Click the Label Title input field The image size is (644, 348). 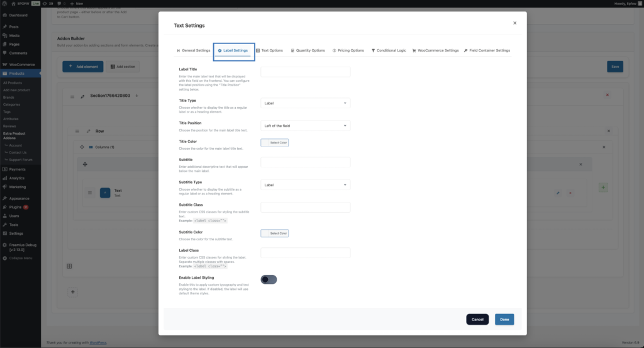305,72
